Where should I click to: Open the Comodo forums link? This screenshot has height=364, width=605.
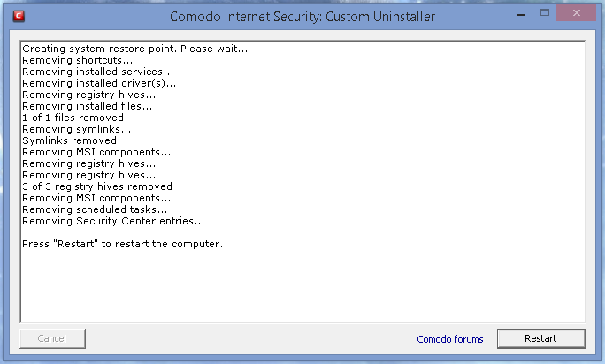point(450,339)
